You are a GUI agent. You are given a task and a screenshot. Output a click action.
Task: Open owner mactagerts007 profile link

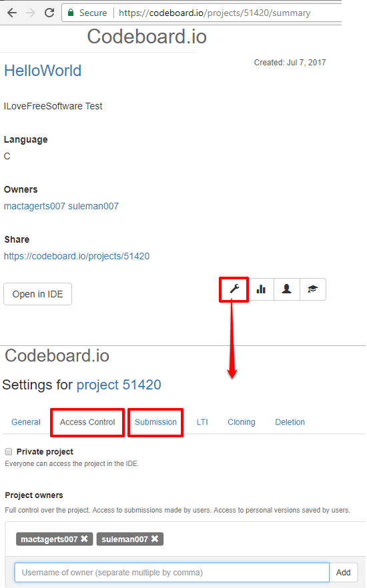point(35,206)
